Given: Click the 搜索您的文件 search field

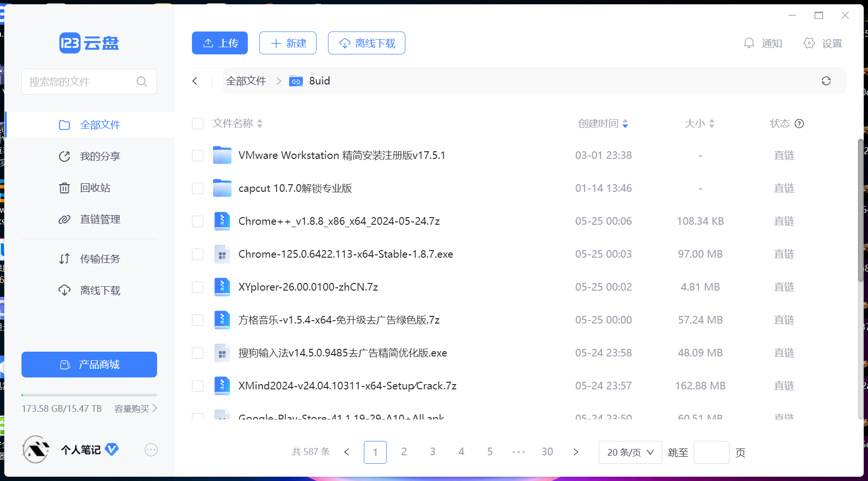Looking at the screenshot, I should (89, 82).
